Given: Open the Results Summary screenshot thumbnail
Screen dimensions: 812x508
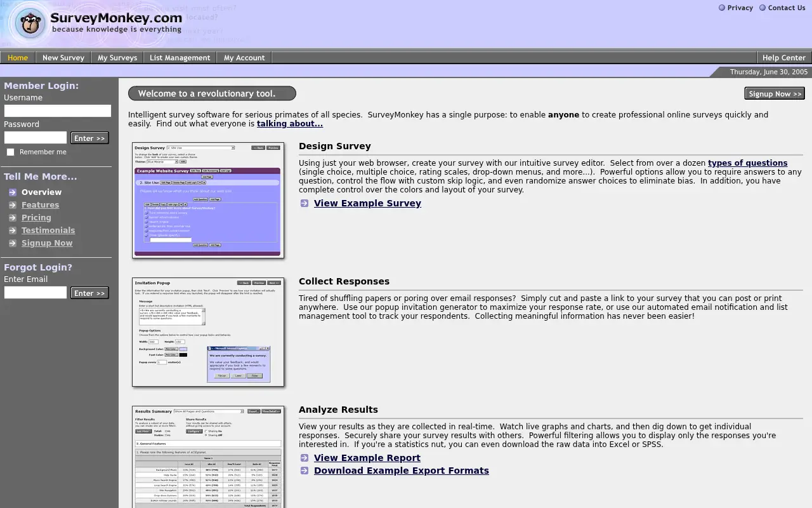Looking at the screenshot, I should (x=207, y=457).
